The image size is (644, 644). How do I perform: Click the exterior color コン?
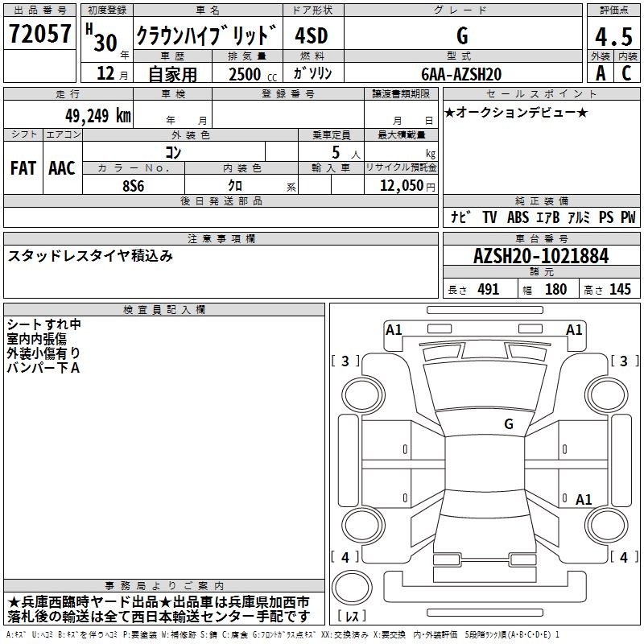tap(173, 152)
